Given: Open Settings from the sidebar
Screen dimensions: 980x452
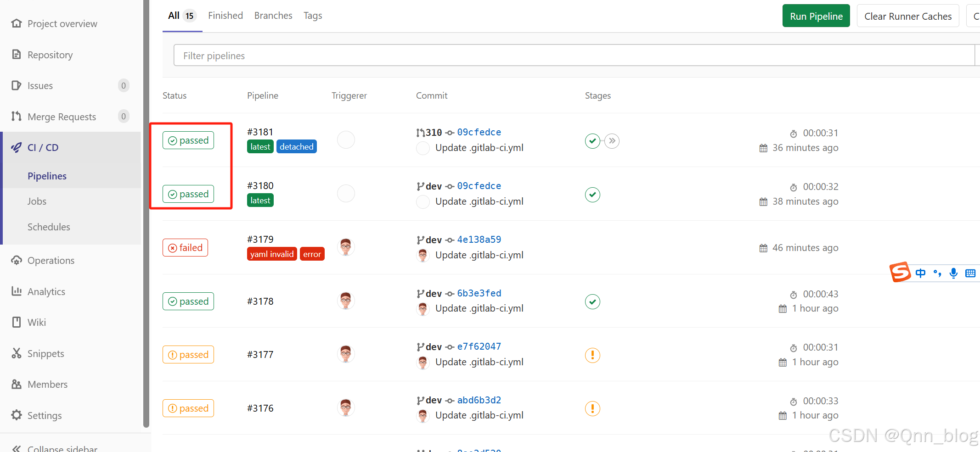Looking at the screenshot, I should point(45,415).
